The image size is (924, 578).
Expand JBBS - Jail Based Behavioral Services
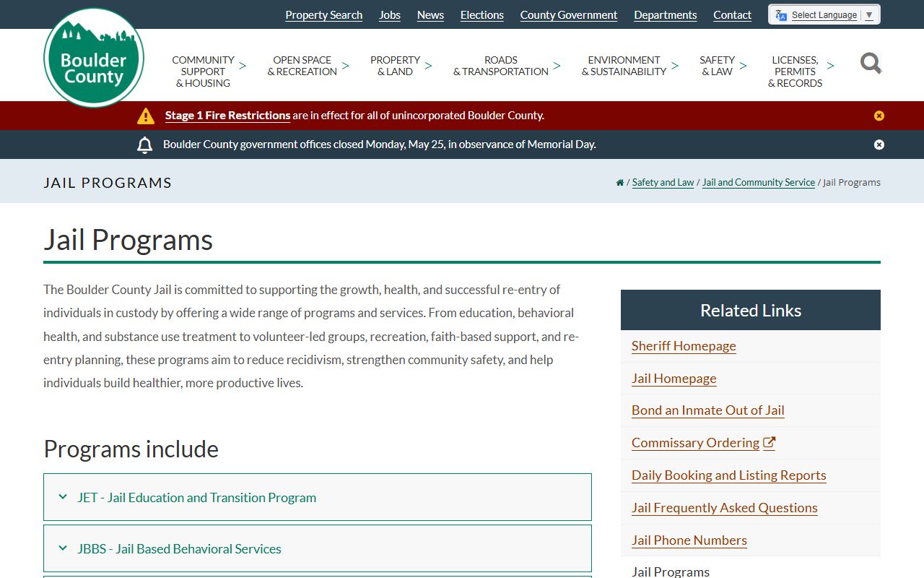(318, 548)
